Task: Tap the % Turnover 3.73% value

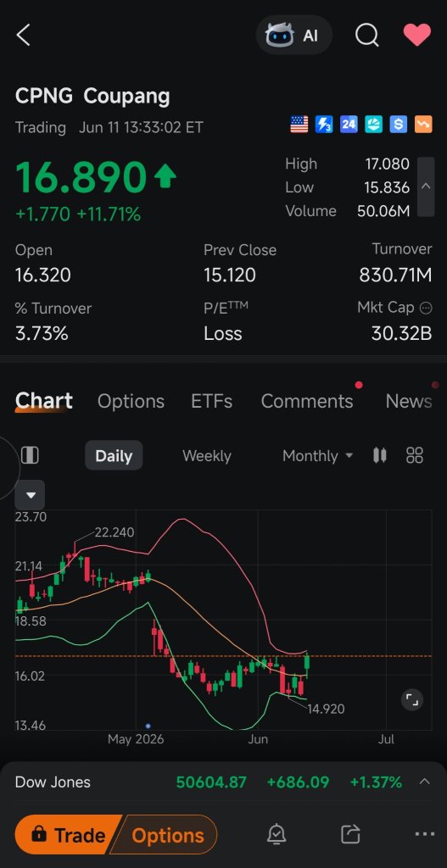Action: pos(42,333)
